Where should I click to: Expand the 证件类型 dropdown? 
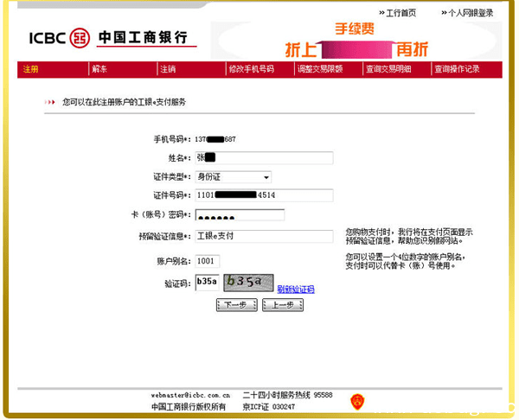pos(233,177)
